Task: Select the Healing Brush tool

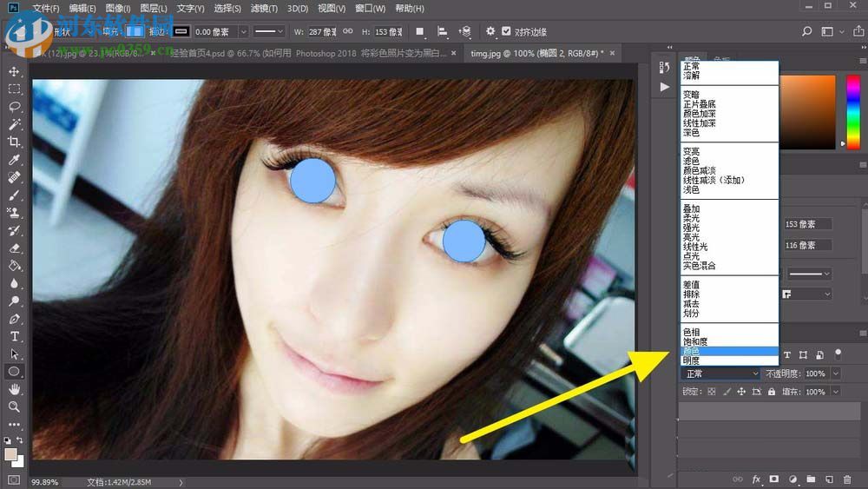Action: 14,178
